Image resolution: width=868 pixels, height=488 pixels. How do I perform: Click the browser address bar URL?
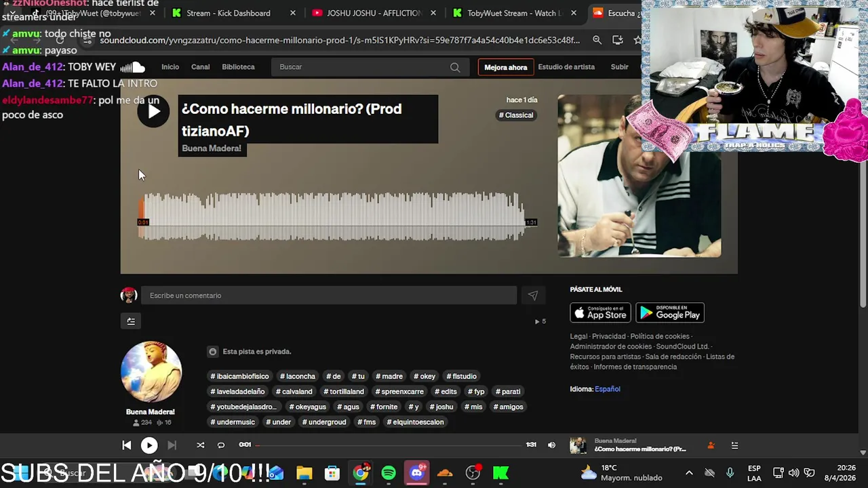[340, 40]
